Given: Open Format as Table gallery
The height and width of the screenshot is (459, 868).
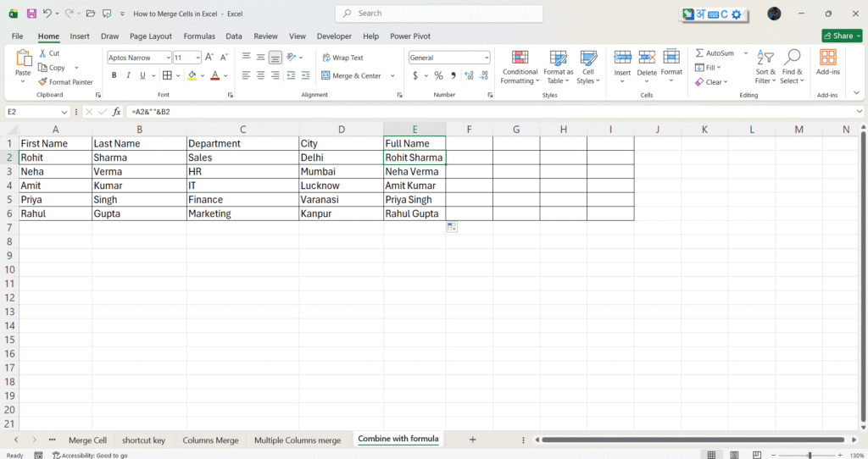Looking at the screenshot, I should 558,67.
